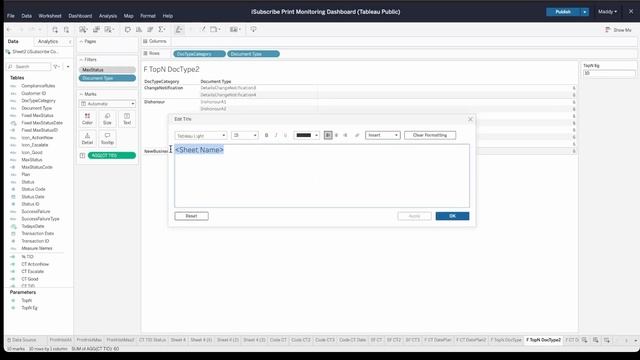
Task: Click the sort descending toolbar icon
Action: click(150, 29)
